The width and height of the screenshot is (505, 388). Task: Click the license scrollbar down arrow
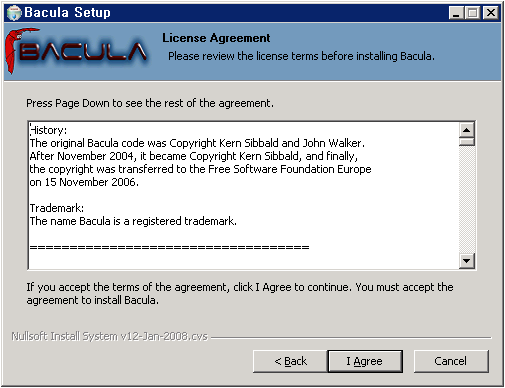(x=467, y=261)
